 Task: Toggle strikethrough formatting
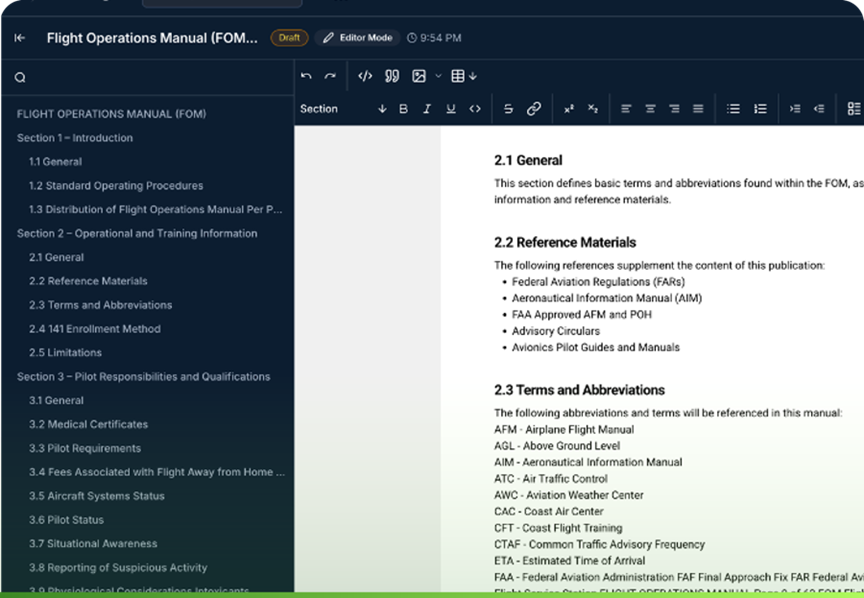(x=508, y=109)
